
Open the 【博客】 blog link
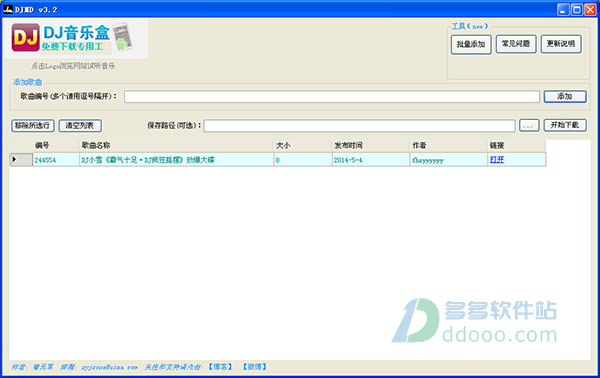(220, 367)
